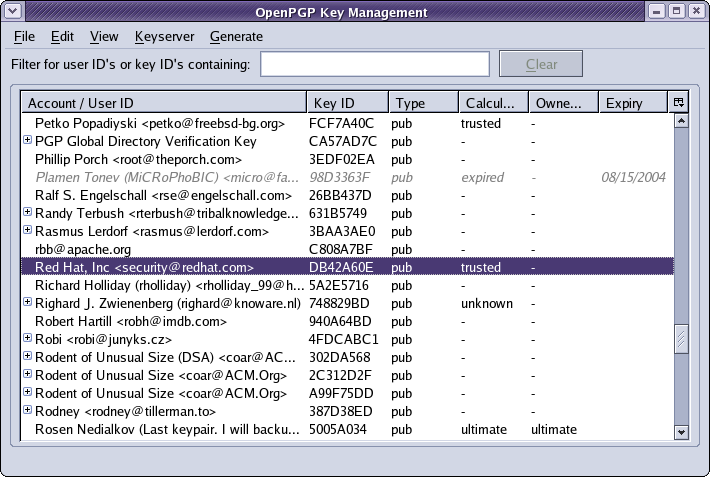The width and height of the screenshot is (710, 477).
Task: Click 'trusted' on Petko Popadiyski row
Action: [481, 123]
